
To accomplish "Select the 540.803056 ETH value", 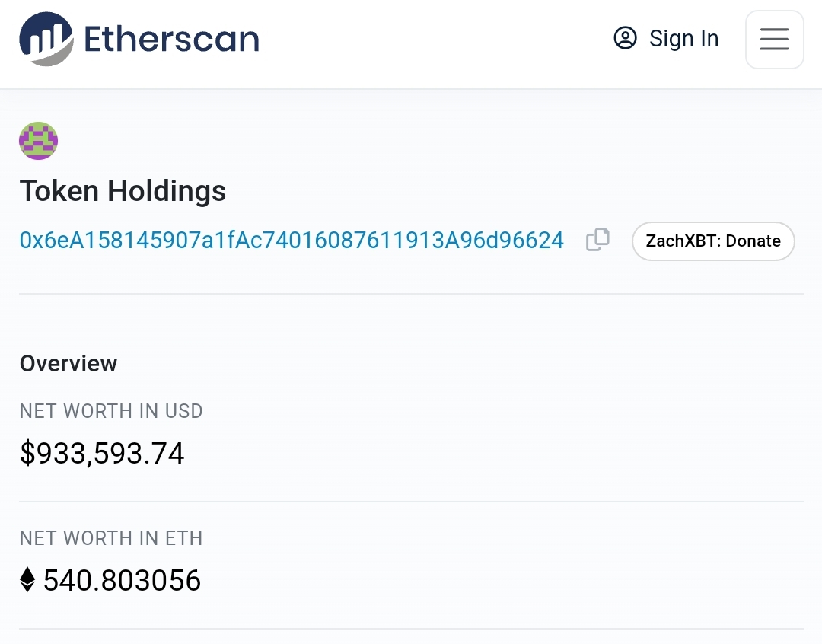I will (122, 581).
